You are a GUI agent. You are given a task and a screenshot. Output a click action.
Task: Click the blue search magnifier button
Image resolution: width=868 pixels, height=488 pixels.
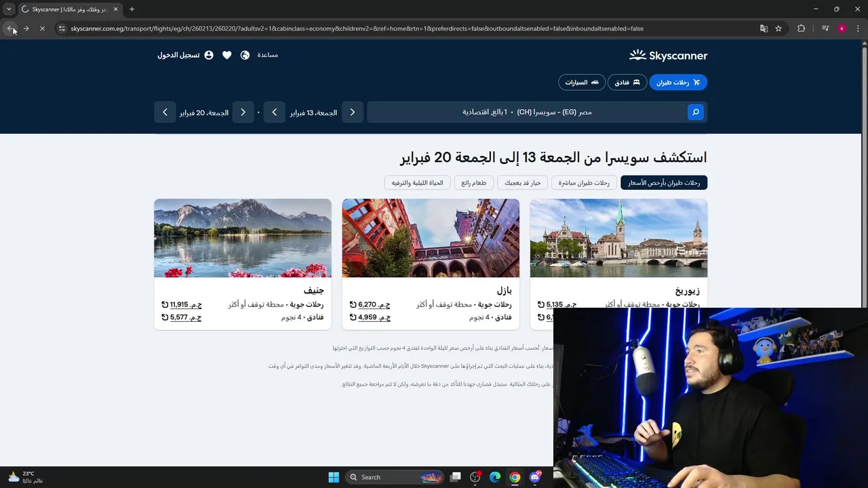tap(695, 112)
